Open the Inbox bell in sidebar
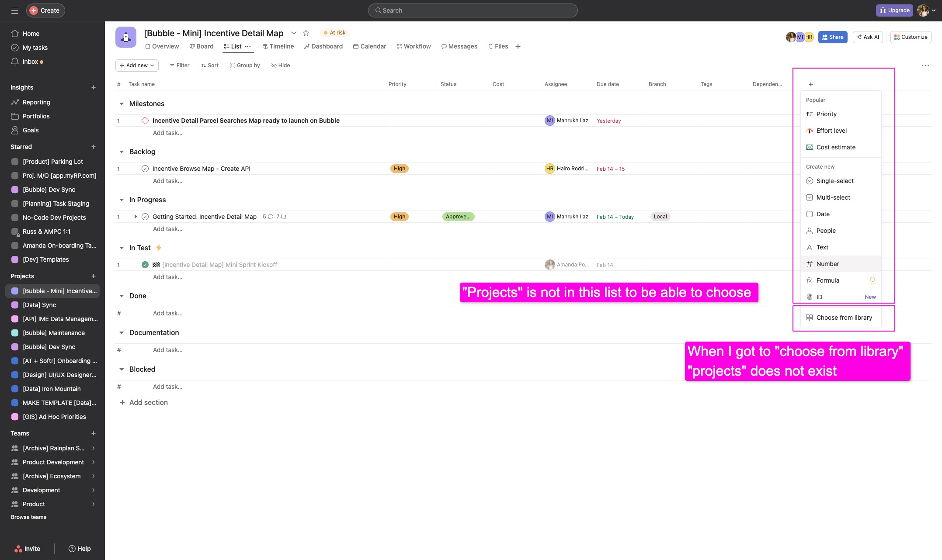This screenshot has height=560, width=942. click(x=15, y=62)
